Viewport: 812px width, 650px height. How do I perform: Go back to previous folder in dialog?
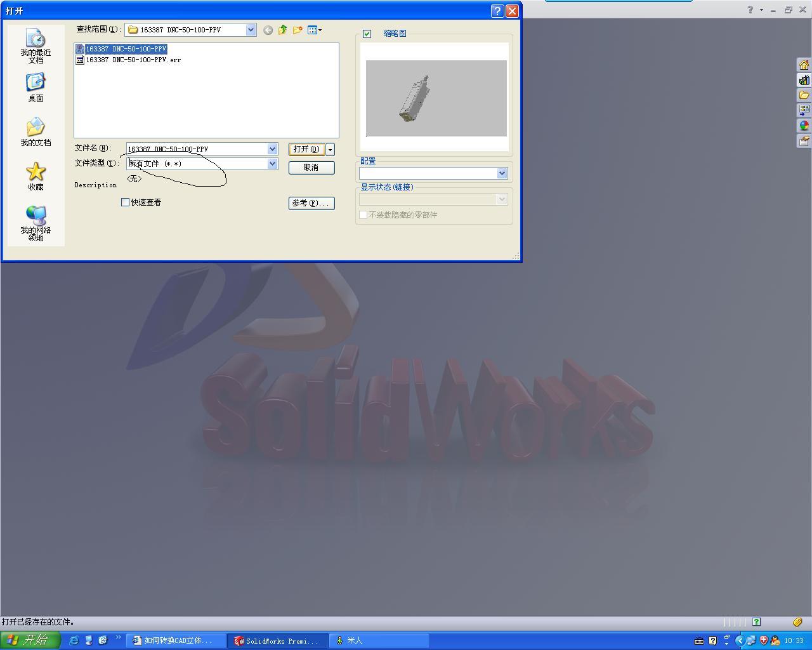coord(268,30)
